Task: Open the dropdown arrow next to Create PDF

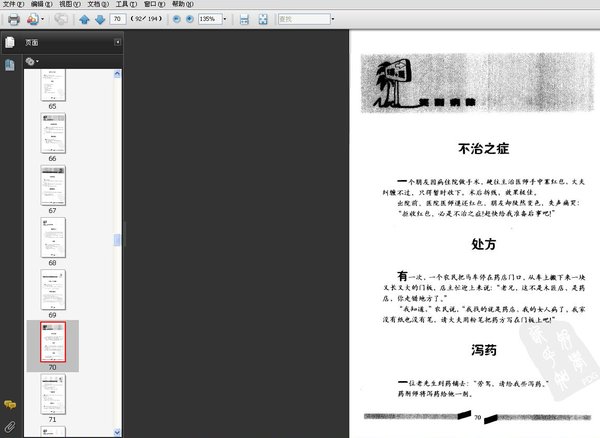Action: pos(42,19)
